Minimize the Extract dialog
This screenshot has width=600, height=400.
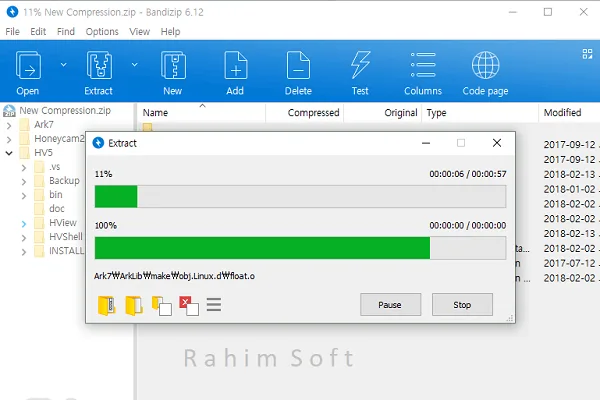(x=426, y=143)
